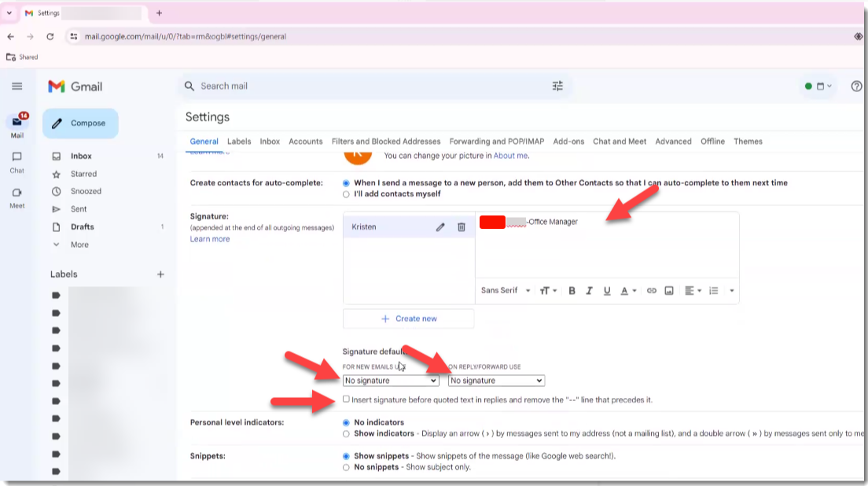
Task: Open Mail in the left rail
Action: coord(17,126)
